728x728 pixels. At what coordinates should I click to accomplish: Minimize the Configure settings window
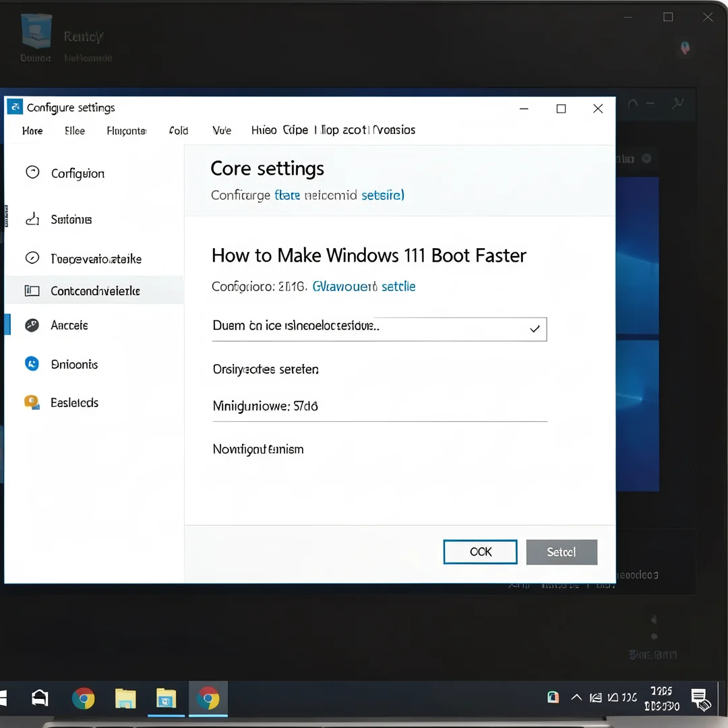tap(524, 109)
